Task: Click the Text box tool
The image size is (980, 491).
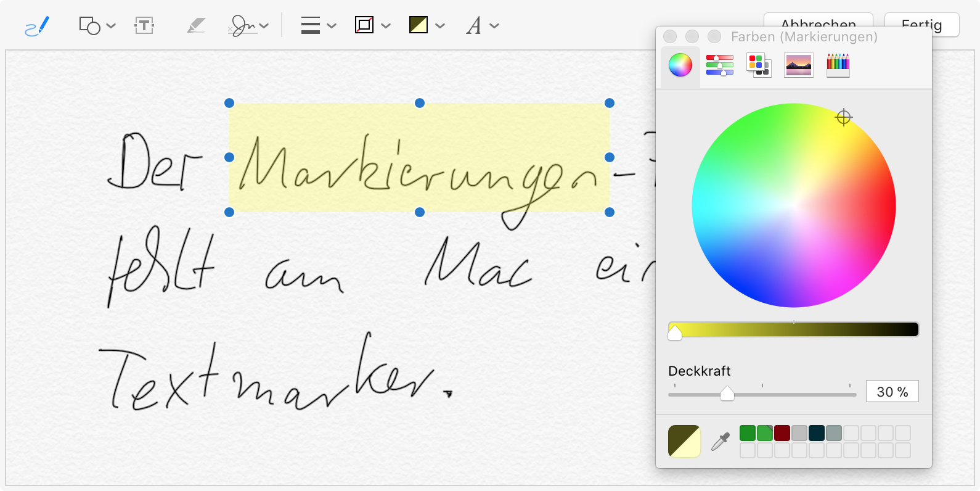Action: 144,26
